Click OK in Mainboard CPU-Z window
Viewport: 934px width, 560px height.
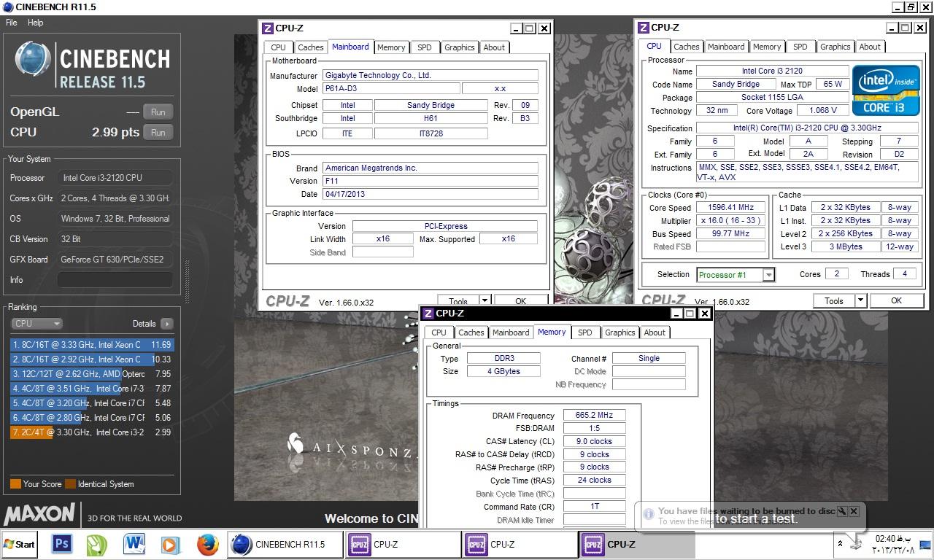pyautogui.click(x=520, y=301)
